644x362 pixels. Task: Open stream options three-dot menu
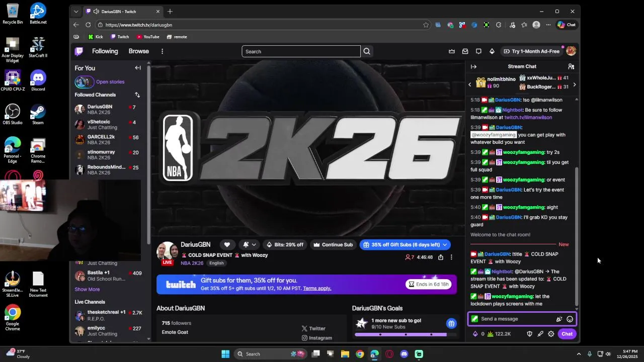(451, 257)
